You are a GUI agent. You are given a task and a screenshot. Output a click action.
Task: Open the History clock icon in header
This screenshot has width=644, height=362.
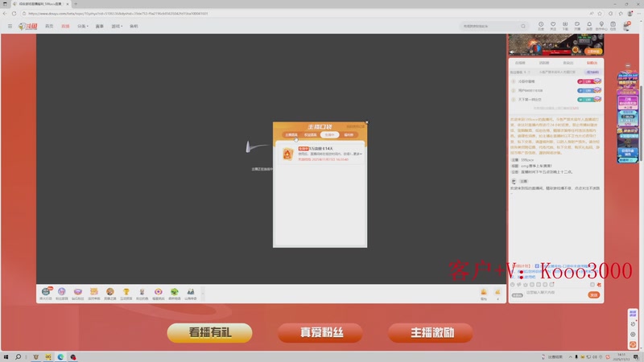[541, 25]
